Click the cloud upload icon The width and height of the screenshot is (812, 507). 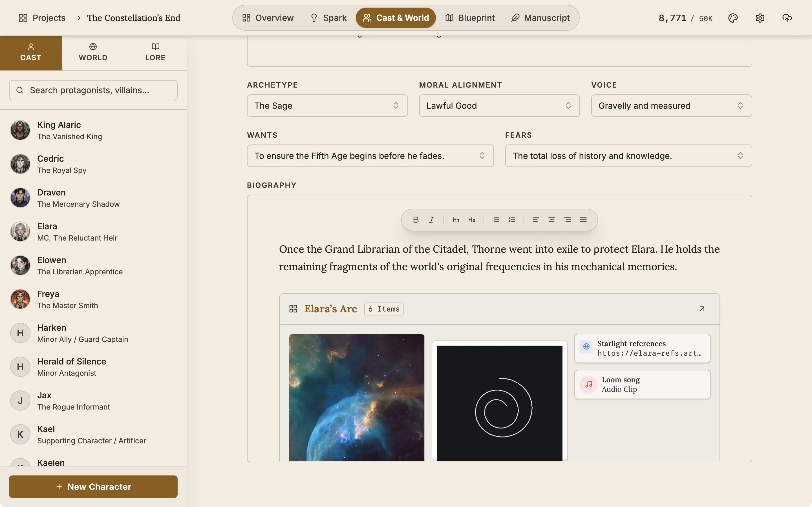pos(787,18)
